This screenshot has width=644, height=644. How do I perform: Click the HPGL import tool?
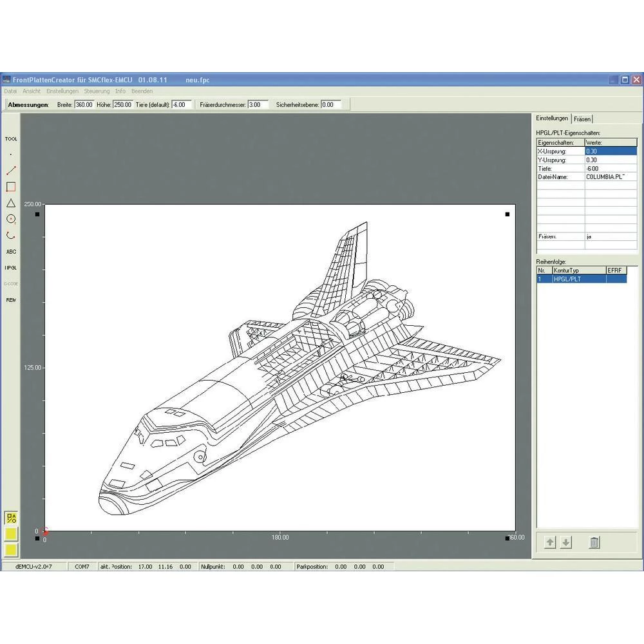(11, 267)
